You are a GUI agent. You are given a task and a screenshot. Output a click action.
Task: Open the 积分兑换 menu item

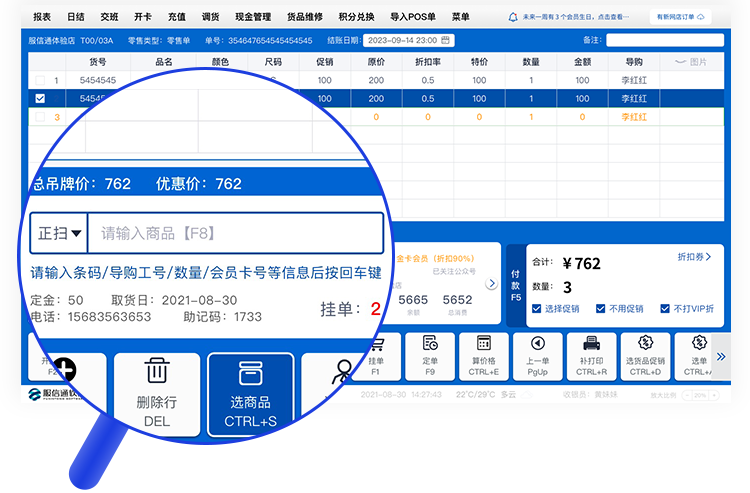click(356, 17)
